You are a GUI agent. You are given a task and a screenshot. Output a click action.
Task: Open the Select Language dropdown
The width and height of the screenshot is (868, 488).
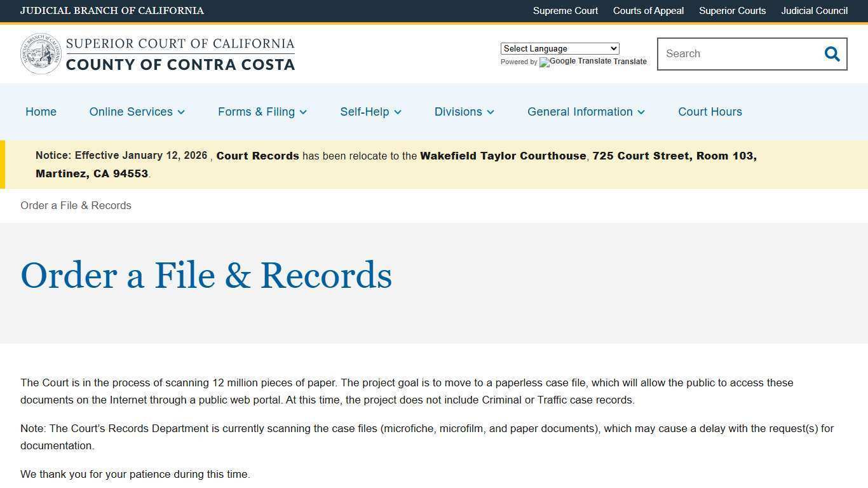point(559,48)
